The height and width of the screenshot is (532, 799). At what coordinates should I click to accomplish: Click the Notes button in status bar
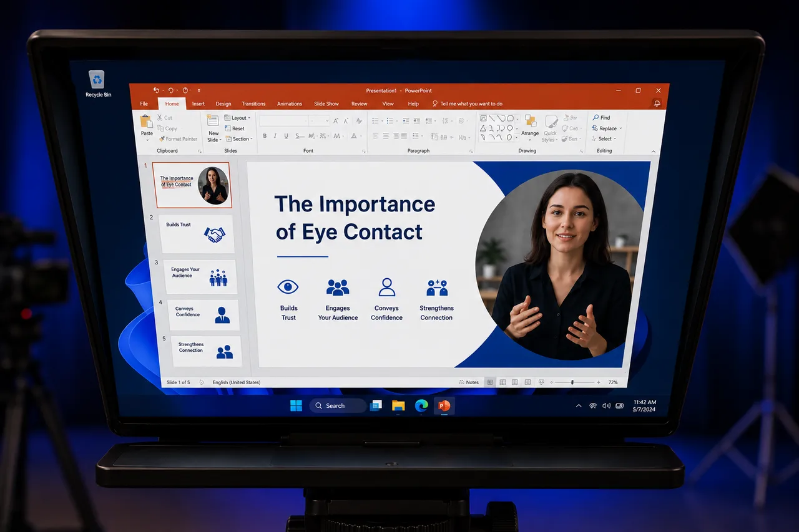coord(469,382)
